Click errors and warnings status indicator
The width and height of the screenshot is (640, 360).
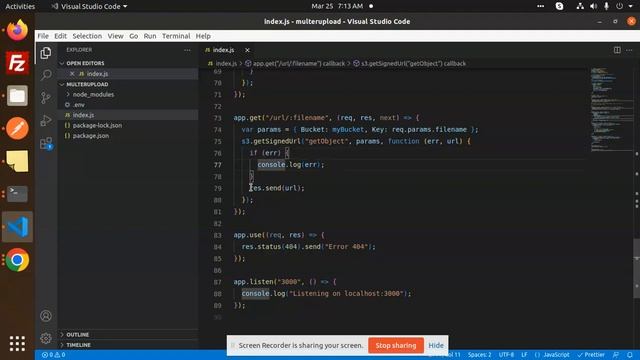pyautogui.click(x=53, y=355)
